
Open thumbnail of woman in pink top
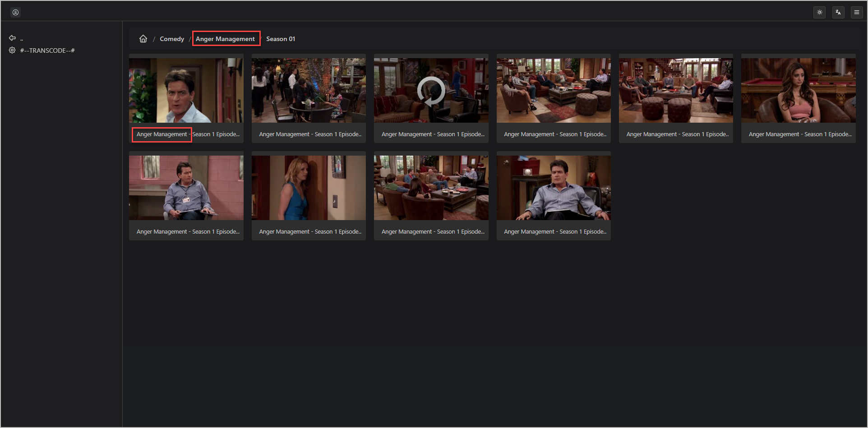pos(799,90)
